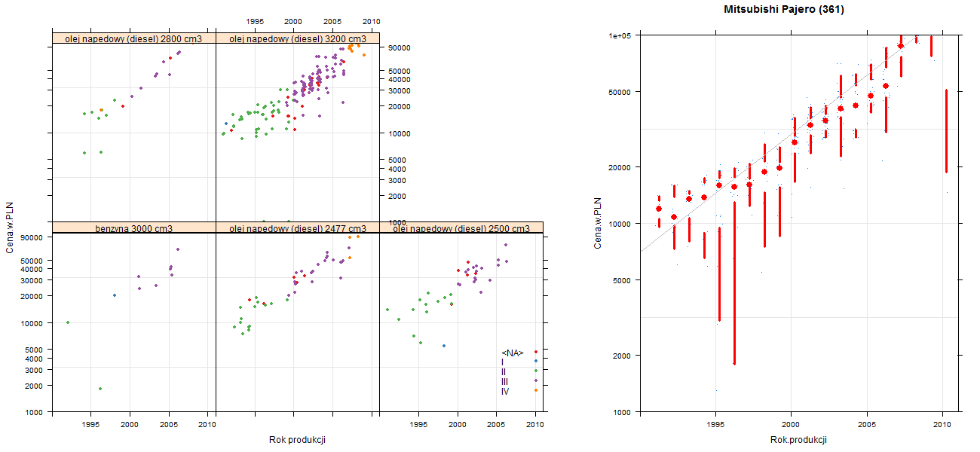Image resolution: width=980 pixels, height=452 pixels.
Task: Click "1995" below the diesel 2500 cm3 panel
Action: (x=418, y=425)
